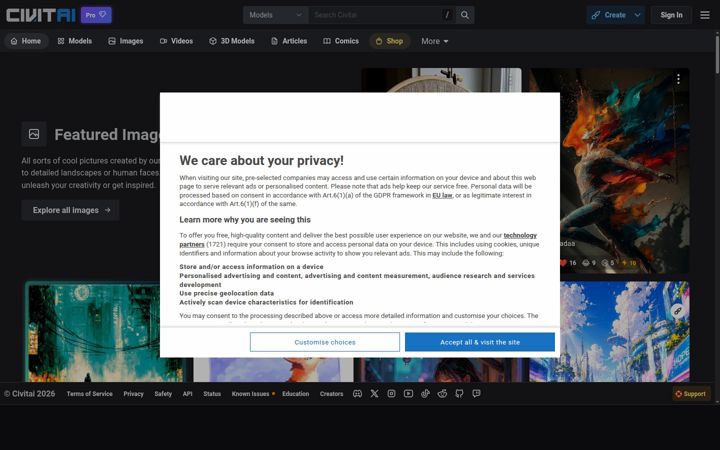The width and height of the screenshot is (720, 450).
Task: Open the hamburger menu icon
Action: tap(705, 15)
